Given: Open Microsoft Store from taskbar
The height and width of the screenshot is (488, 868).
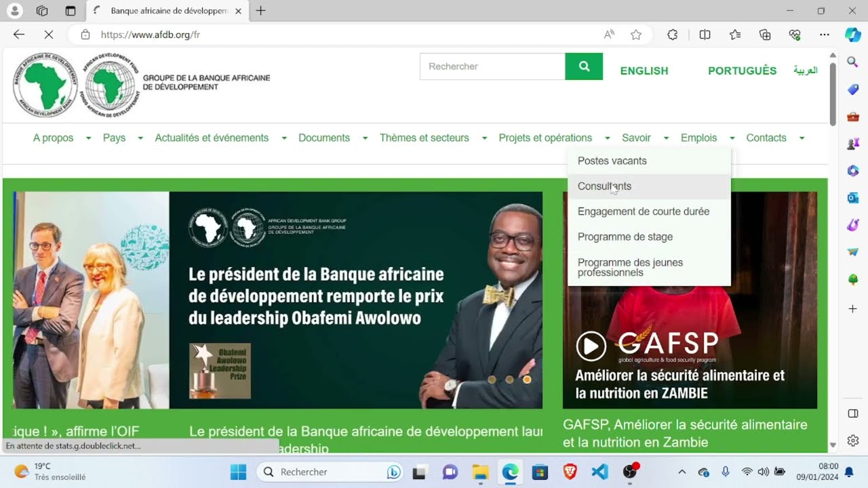Looking at the screenshot, I should pyautogui.click(x=540, y=472).
